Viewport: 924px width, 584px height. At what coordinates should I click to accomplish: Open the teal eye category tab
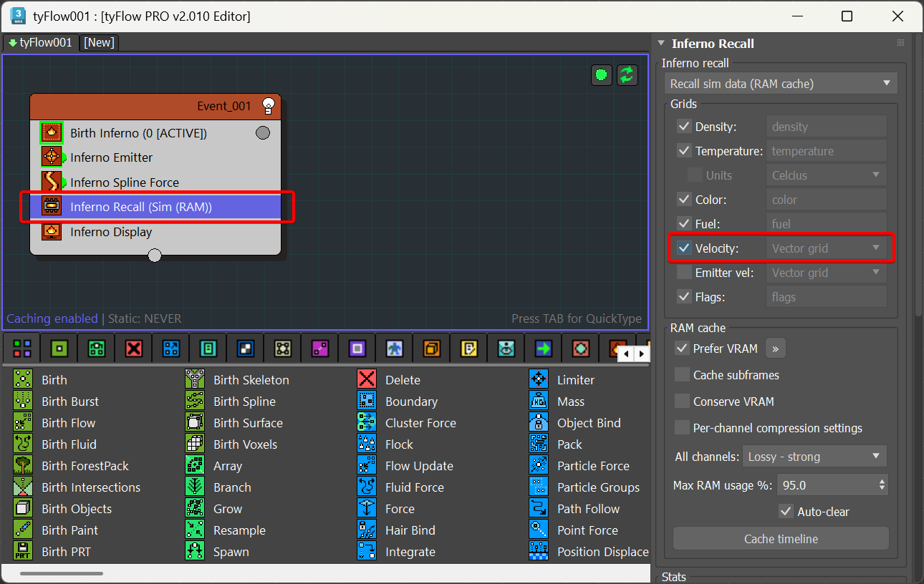point(506,349)
